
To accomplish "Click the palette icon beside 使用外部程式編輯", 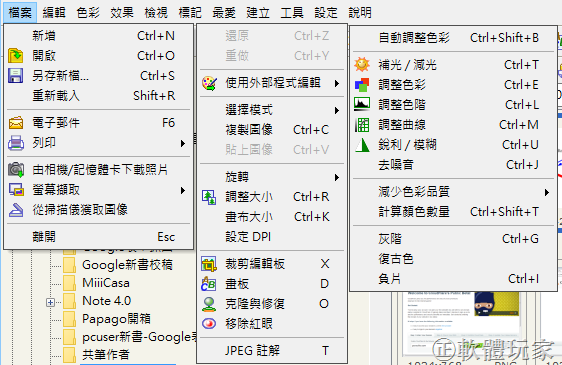I will (209, 83).
